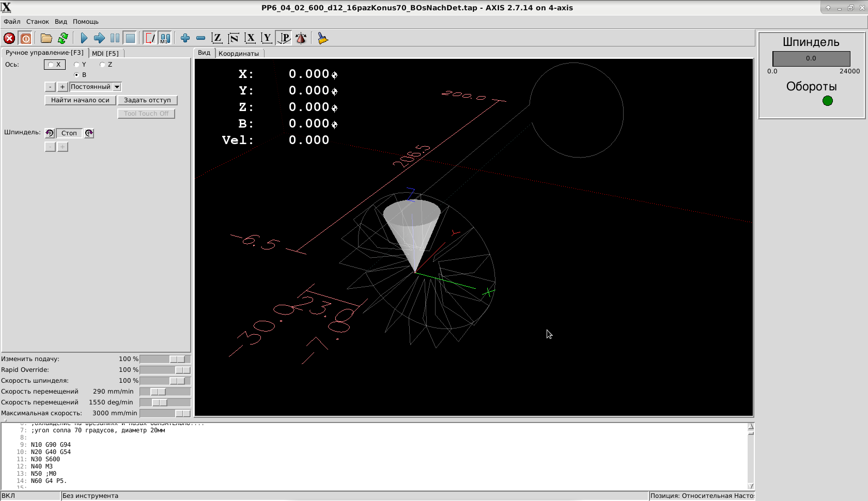
Task: Clear live plot with broom icon
Action: [x=322, y=38]
